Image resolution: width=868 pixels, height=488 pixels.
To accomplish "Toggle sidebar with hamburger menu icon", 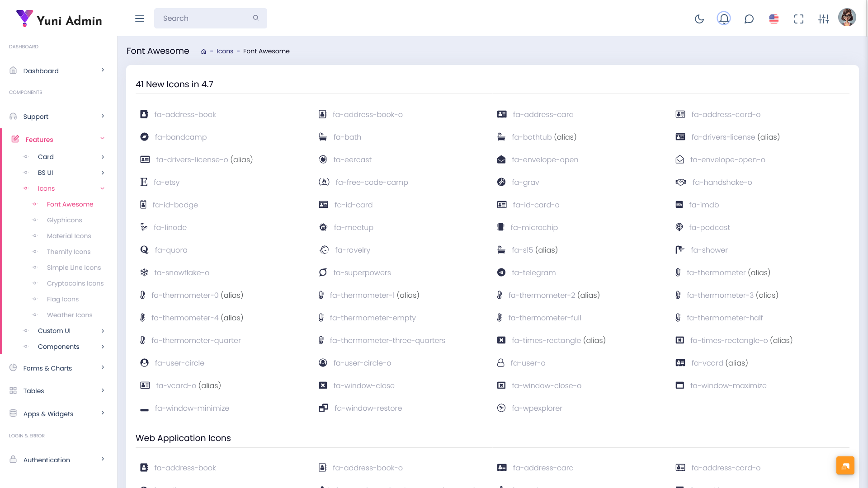I will [x=140, y=19].
